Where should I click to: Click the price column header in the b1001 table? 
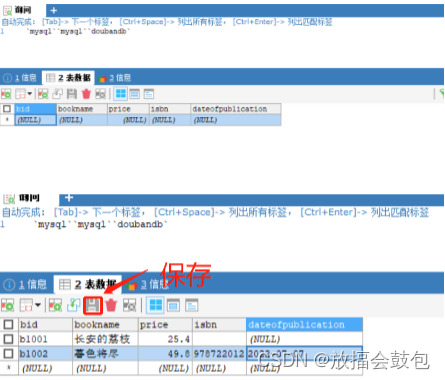[x=165, y=324]
